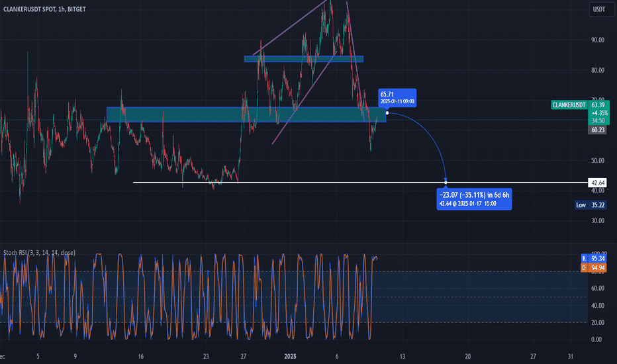Image resolution: width=617 pixels, height=364 pixels.
Task: Click the 80.00 price axis label
Action: click(x=597, y=70)
